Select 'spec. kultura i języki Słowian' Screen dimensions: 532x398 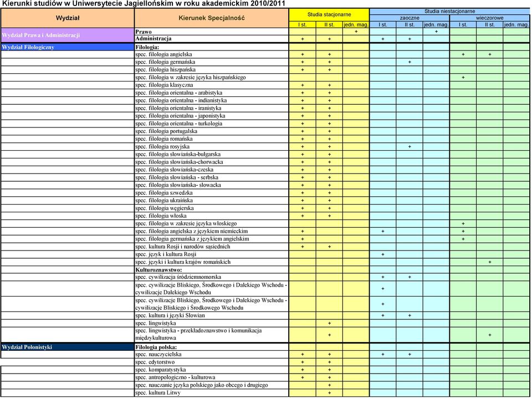pyautogui.click(x=211, y=315)
